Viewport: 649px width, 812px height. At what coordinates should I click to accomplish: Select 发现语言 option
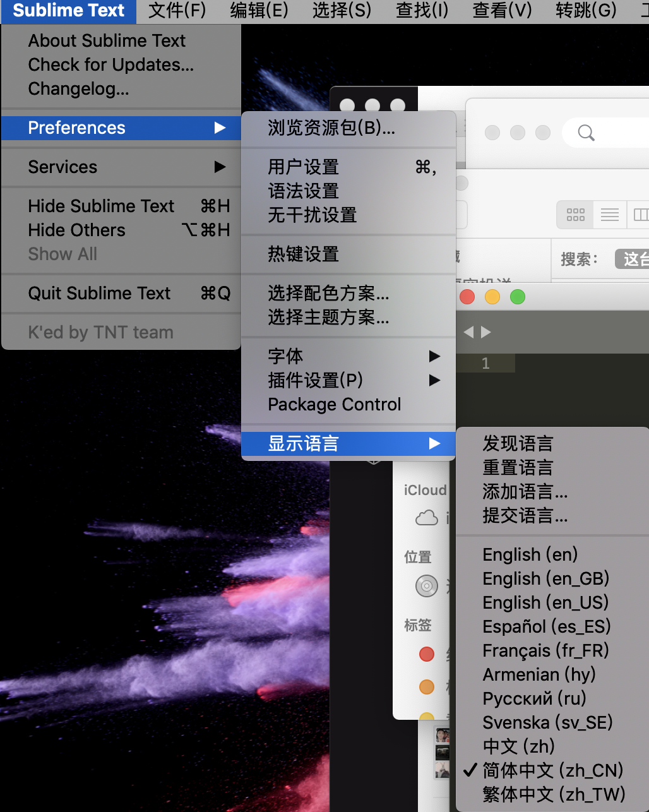(552, 443)
